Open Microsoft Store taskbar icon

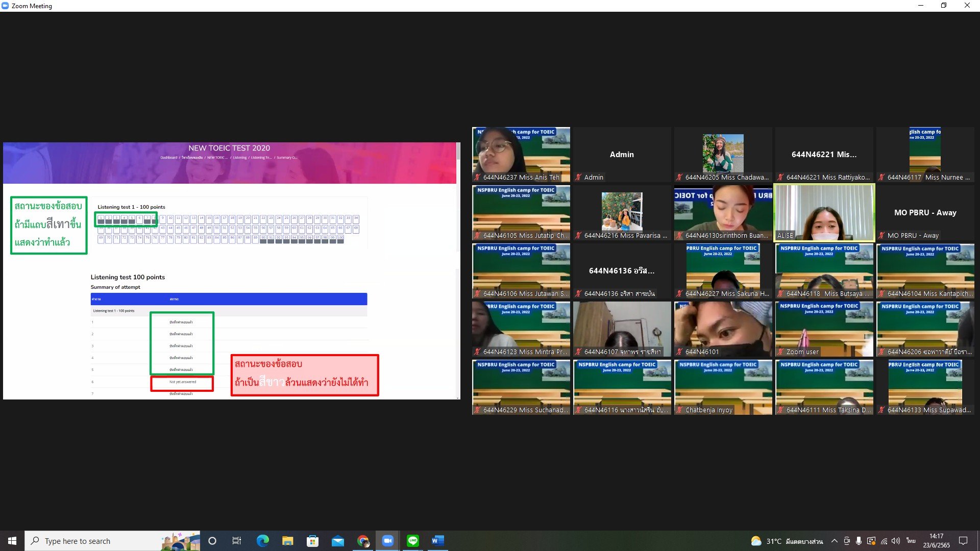(x=312, y=541)
